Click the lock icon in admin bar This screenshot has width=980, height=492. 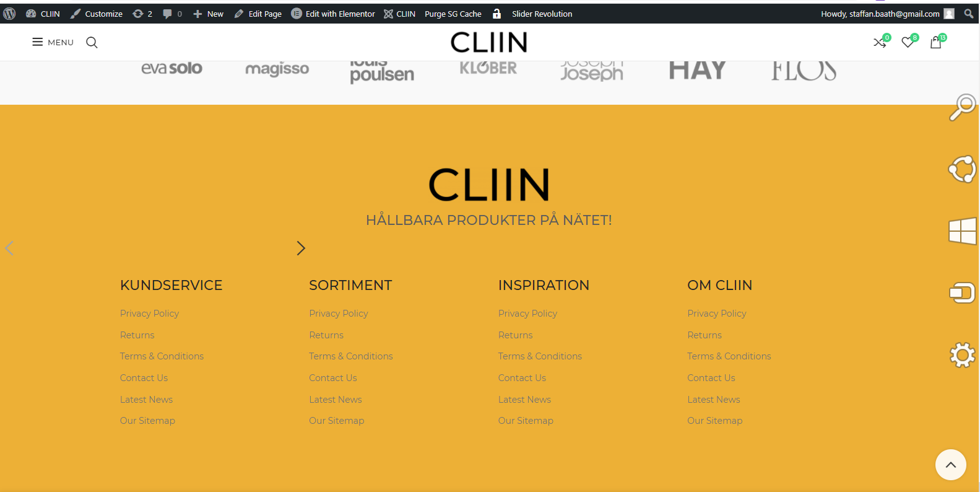(497, 14)
